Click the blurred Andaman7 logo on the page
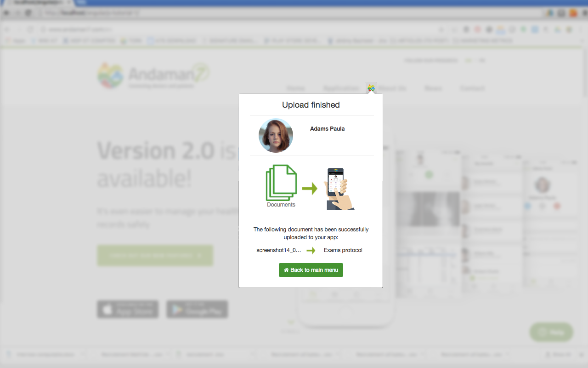The image size is (588, 368). click(153, 75)
